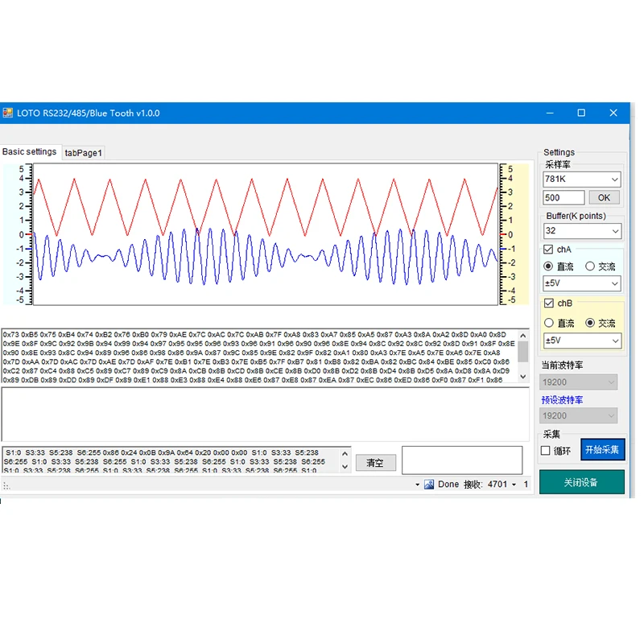Click the 500 value input field
Image resolution: width=644 pixels, height=644 pixels.
click(x=563, y=197)
